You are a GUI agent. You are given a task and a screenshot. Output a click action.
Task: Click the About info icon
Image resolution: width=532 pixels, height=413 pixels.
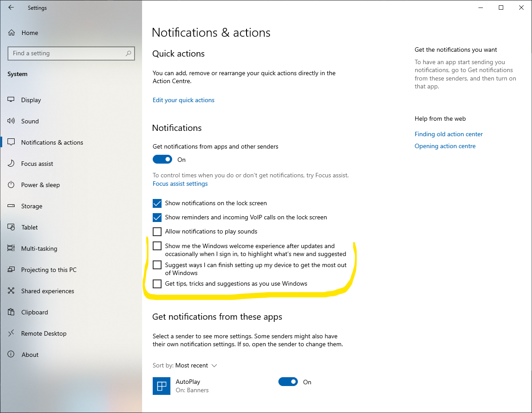(x=11, y=355)
